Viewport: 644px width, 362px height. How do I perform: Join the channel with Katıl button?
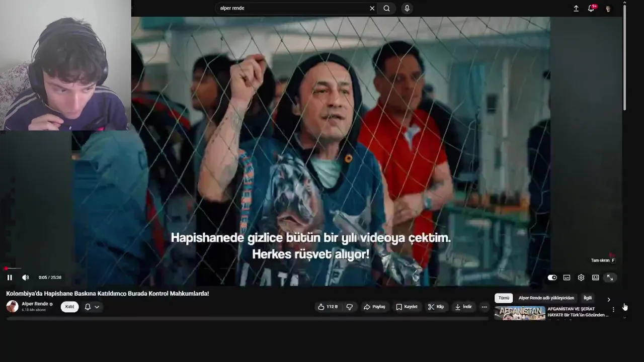[x=69, y=307]
